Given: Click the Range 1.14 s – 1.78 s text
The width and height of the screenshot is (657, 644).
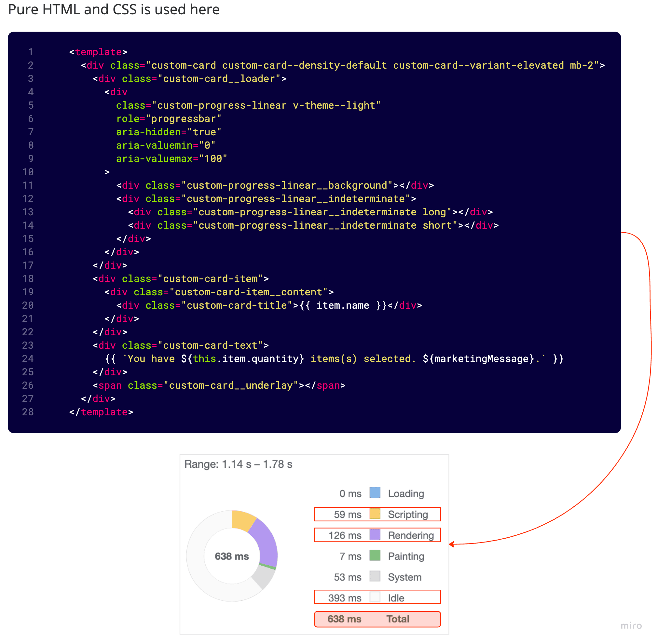Looking at the screenshot, I should [x=238, y=464].
